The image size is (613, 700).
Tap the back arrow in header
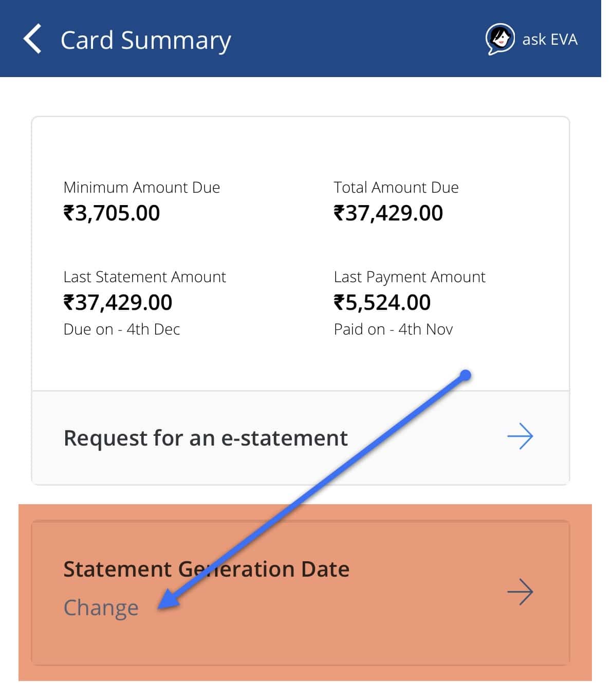coord(32,39)
